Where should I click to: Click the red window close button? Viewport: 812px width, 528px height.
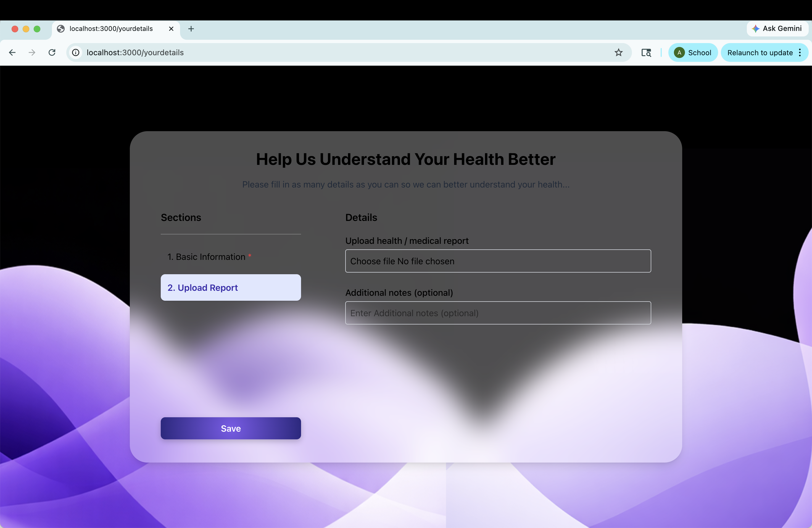tap(15, 29)
